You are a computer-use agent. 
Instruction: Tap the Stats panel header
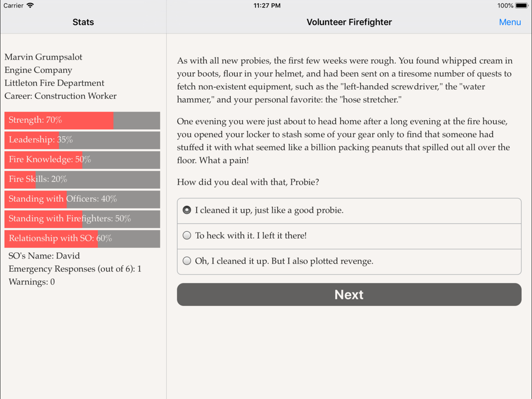83,22
